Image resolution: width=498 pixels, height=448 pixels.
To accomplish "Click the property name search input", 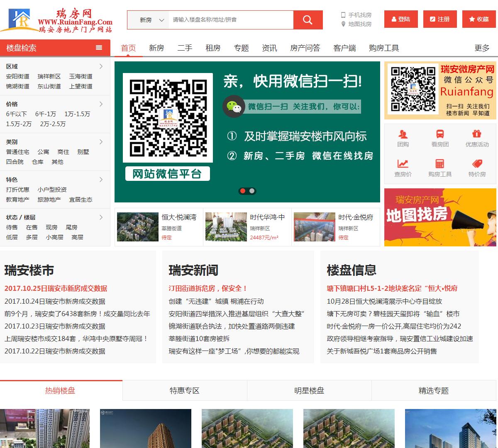I will pyautogui.click(x=231, y=20).
